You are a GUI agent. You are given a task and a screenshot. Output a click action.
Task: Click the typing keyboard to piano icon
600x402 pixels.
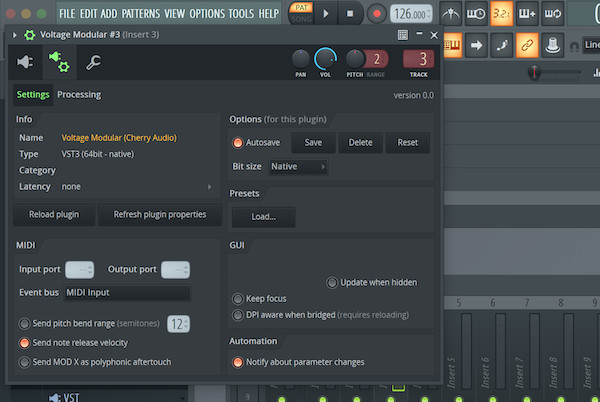(453, 45)
